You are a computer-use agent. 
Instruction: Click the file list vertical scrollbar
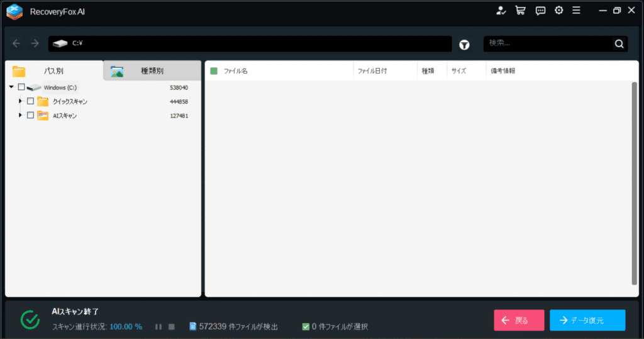pyautogui.click(x=634, y=183)
